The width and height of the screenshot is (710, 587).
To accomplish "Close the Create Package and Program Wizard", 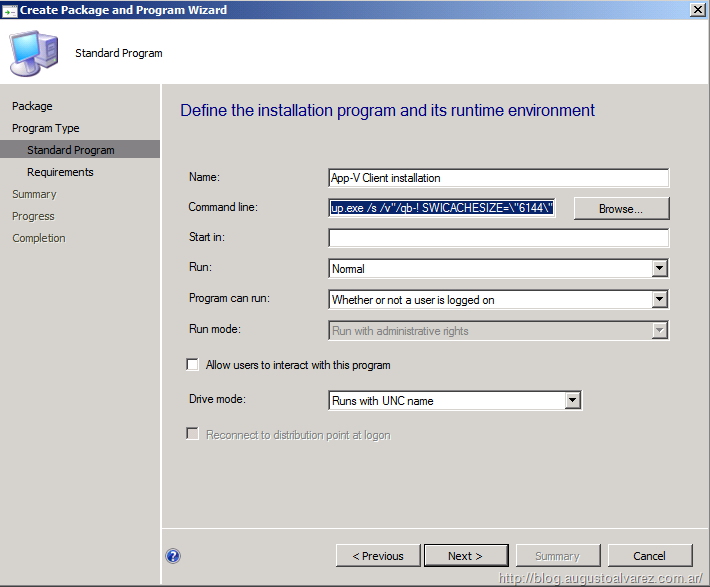I will 696,10.
